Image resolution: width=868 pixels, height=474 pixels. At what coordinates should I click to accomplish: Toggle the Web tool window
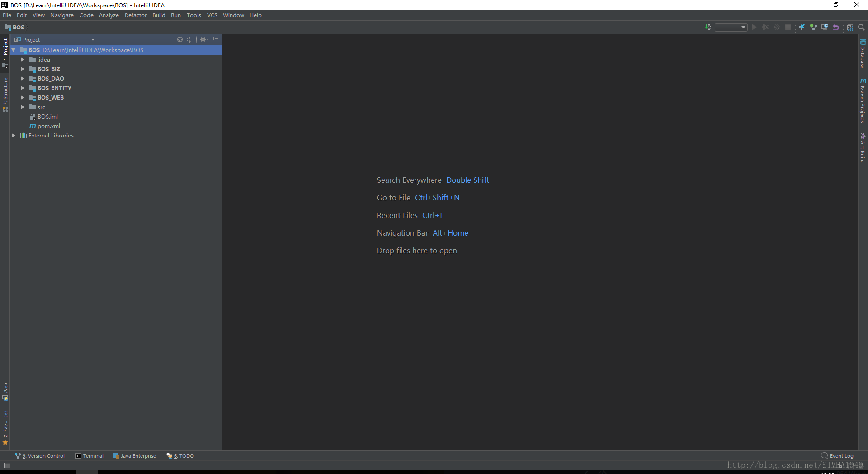[x=5, y=392]
